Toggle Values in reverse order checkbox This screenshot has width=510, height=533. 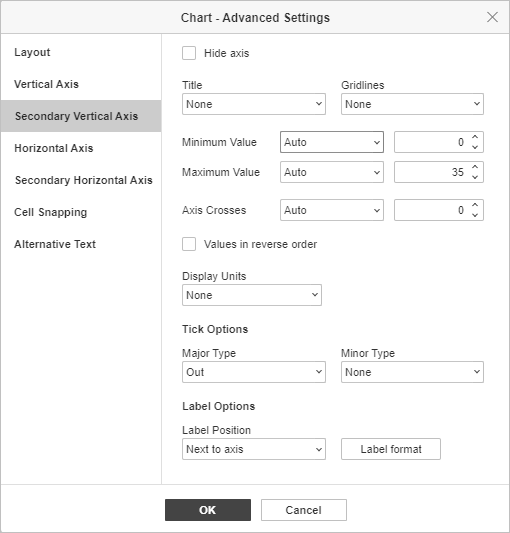point(189,244)
